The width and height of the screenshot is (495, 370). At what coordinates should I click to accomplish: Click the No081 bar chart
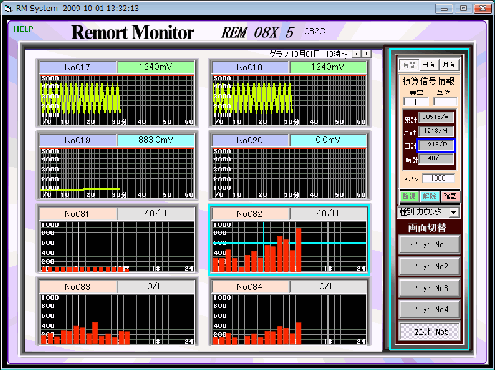click(x=117, y=247)
